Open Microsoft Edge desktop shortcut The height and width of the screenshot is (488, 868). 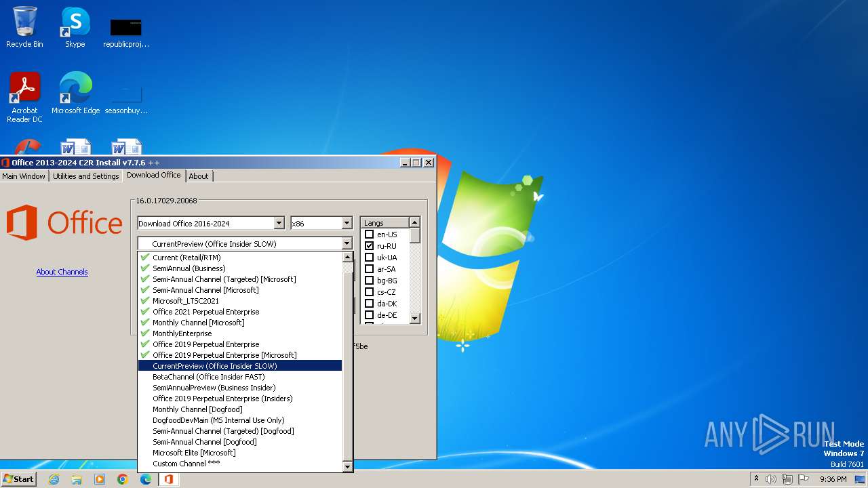[x=75, y=93]
